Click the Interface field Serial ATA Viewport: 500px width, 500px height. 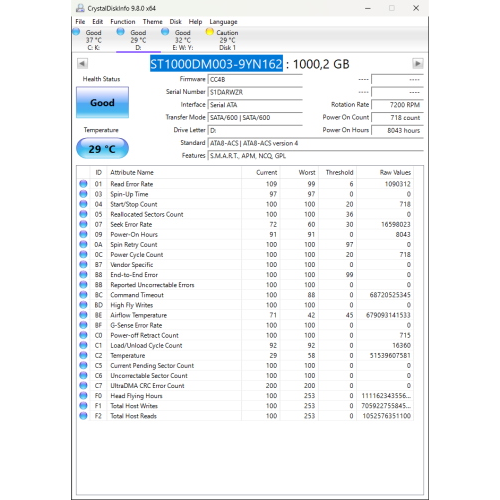coord(255,105)
